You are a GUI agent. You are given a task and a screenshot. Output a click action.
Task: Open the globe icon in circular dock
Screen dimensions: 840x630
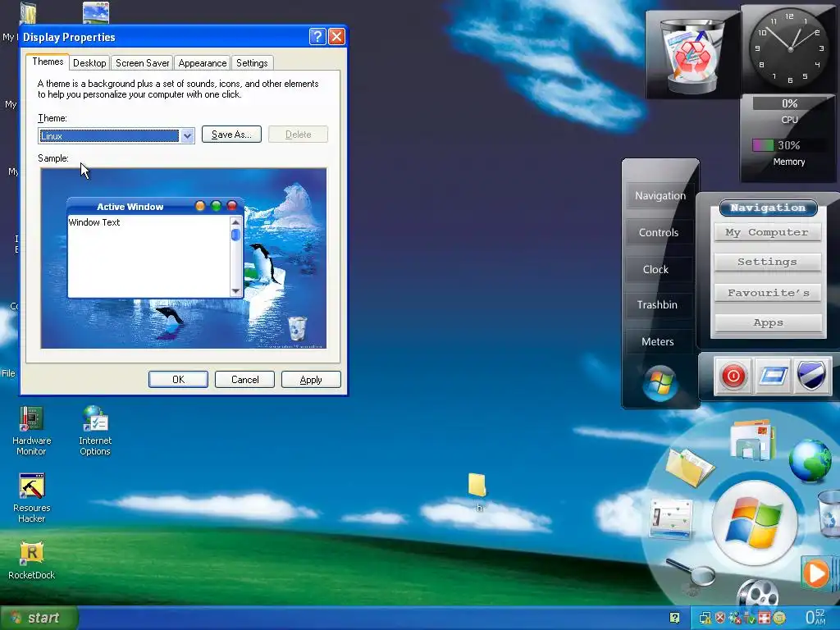tap(810, 461)
